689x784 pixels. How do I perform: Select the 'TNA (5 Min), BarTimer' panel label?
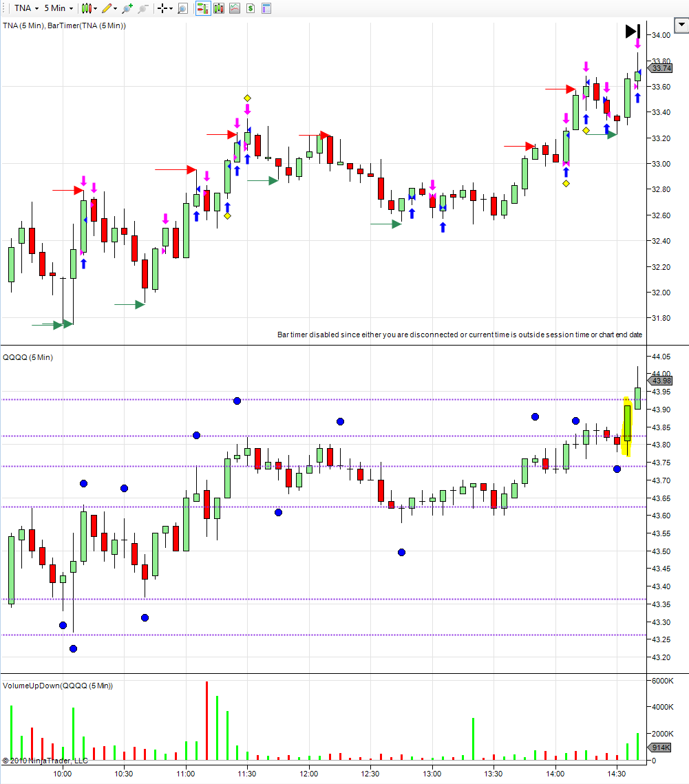(64, 25)
